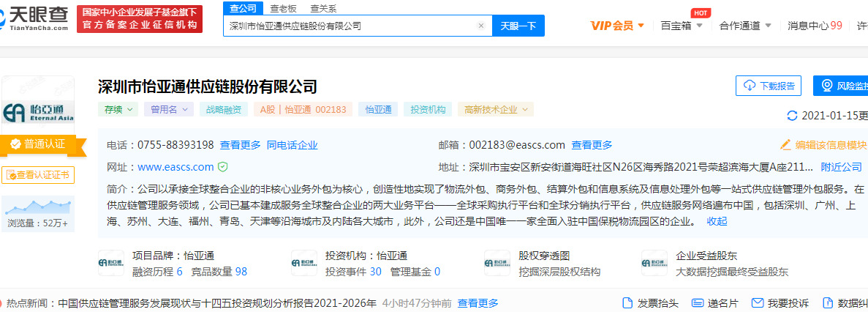The width and height of the screenshot is (868, 312).
Task: Switch to the 查老板 tab
Action: click(x=284, y=8)
